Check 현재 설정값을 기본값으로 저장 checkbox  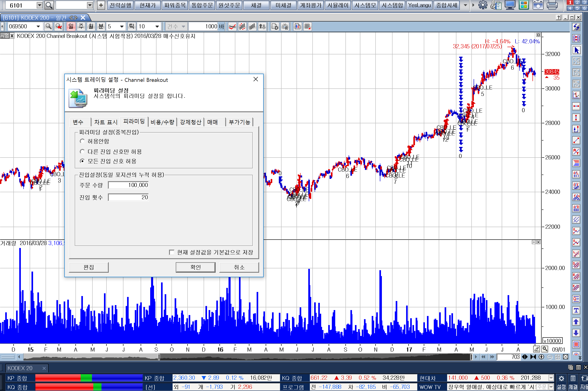point(172,252)
